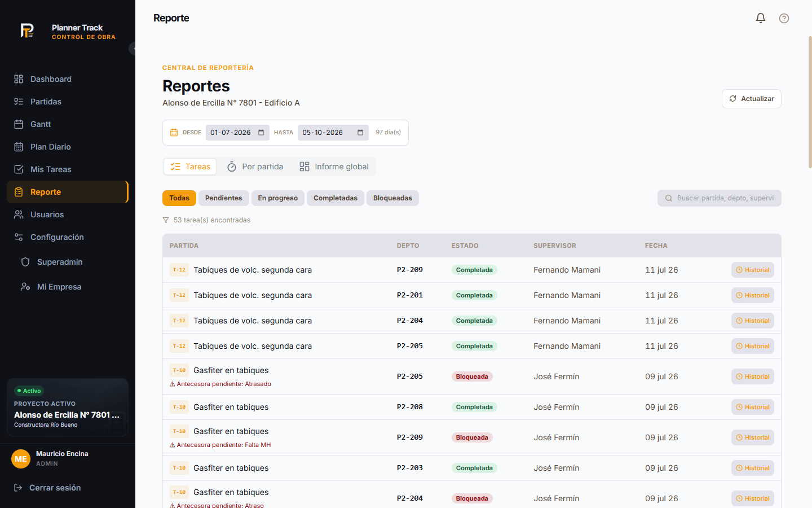The width and height of the screenshot is (812, 508).
Task: Switch to the Por partida tab
Action: point(255,167)
